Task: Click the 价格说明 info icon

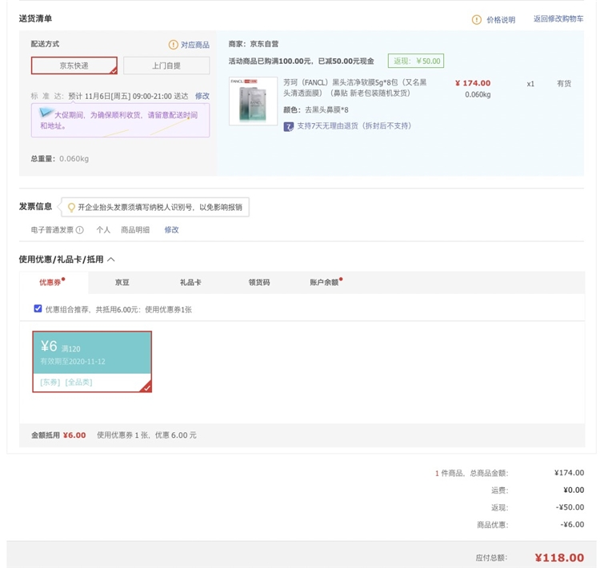Action: tap(477, 20)
